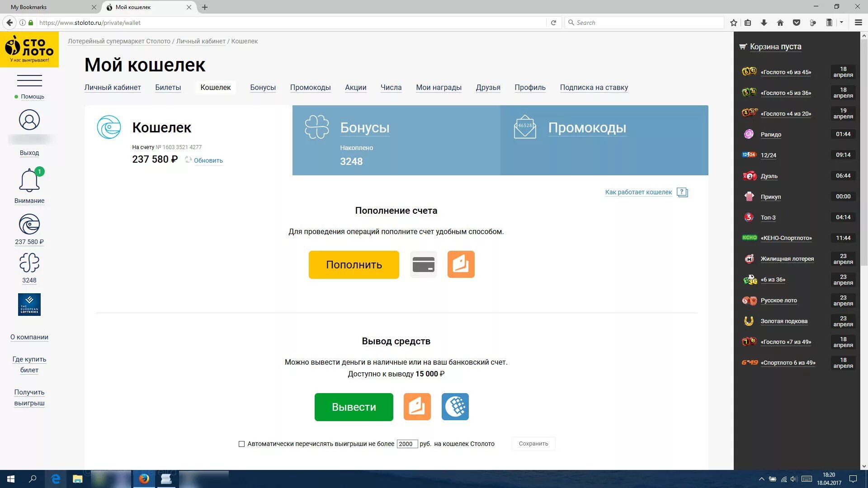Click the Гослото 6 из 45 lottery icon
The height and width of the screenshot is (488, 868).
(x=749, y=71)
